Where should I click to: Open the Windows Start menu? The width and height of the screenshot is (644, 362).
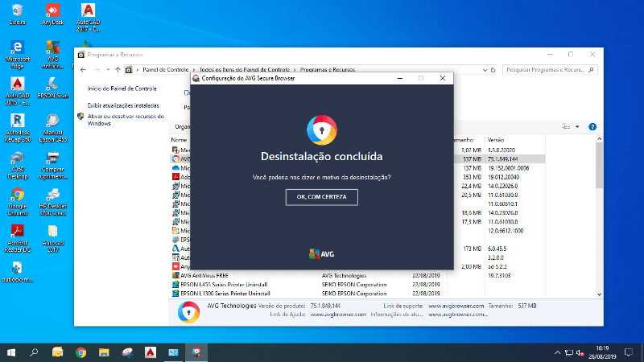(11, 352)
